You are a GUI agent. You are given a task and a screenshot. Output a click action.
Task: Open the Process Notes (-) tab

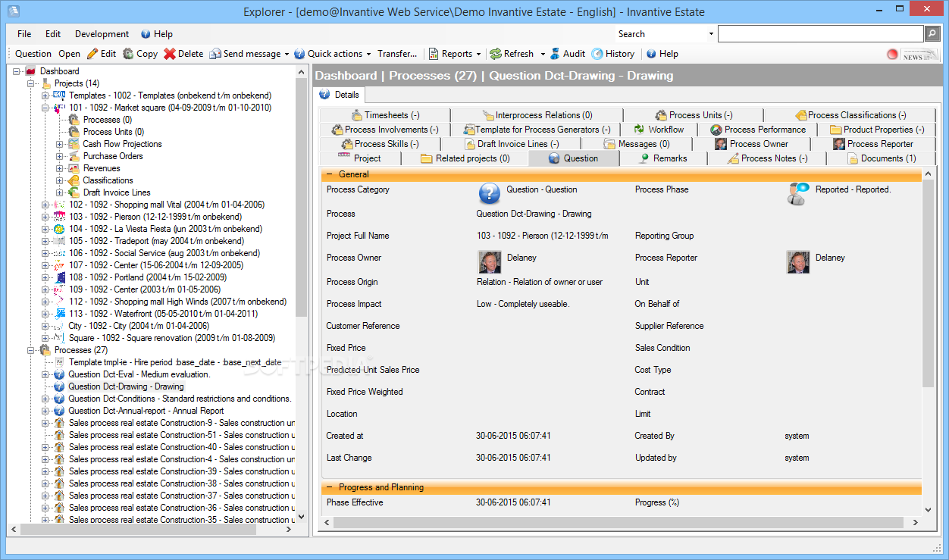(x=767, y=158)
